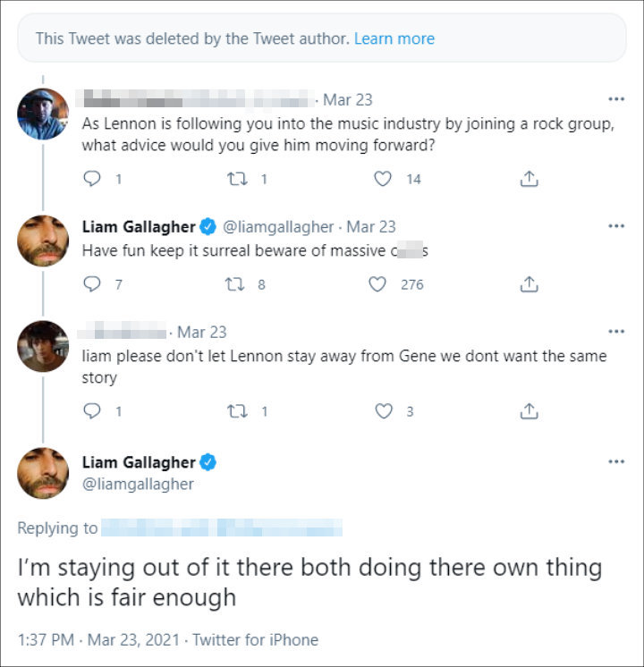
Task: Reply to the Lennon music industry tweet
Action: [91, 179]
